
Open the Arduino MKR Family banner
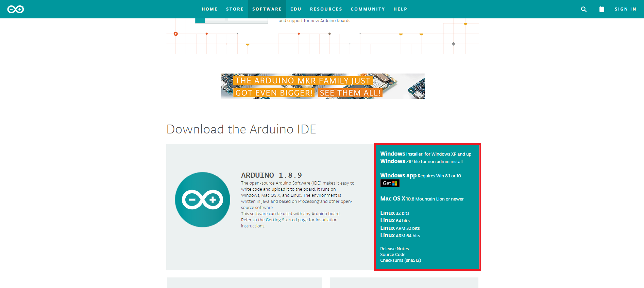[322, 86]
